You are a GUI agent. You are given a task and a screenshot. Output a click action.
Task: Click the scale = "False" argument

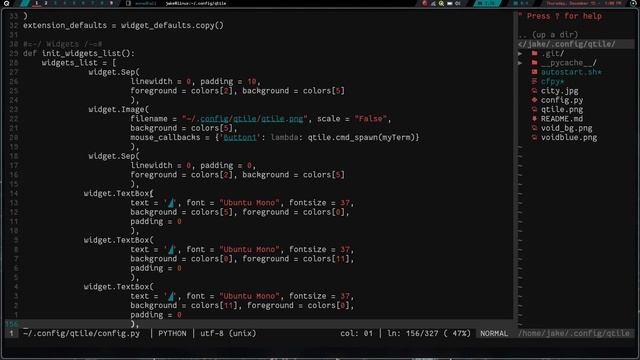tap(352, 119)
